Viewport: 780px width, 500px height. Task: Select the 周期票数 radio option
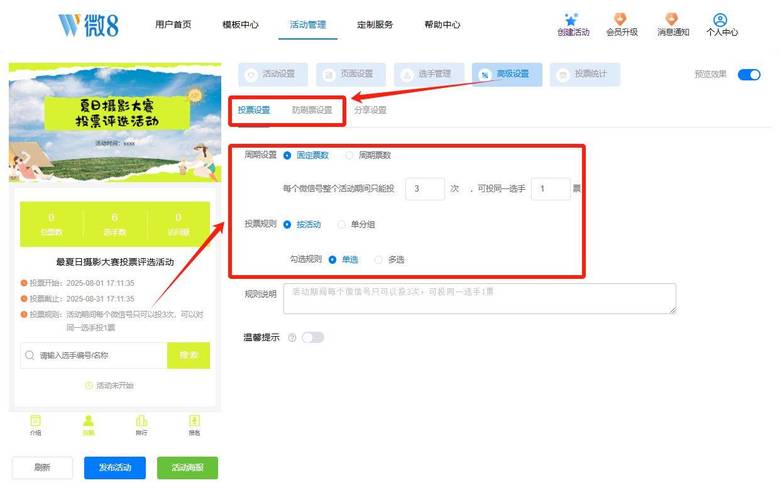(x=350, y=155)
